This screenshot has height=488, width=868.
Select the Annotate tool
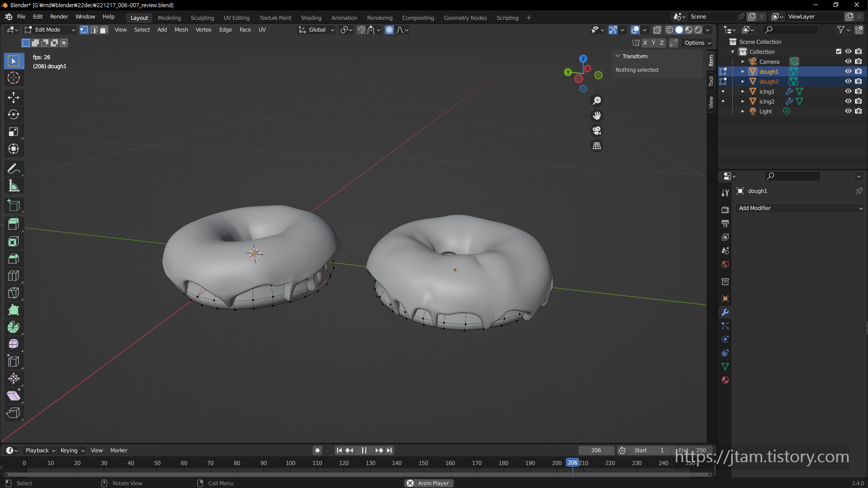[14, 169]
